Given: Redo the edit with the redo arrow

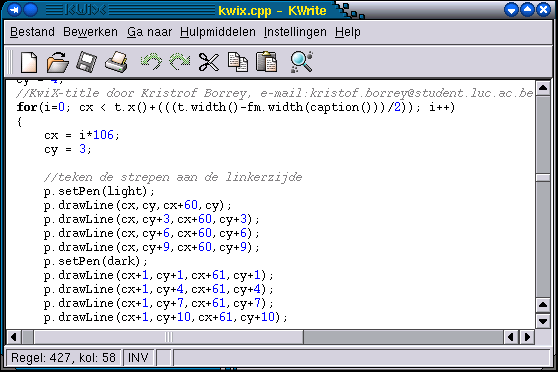Looking at the screenshot, I should (180, 62).
